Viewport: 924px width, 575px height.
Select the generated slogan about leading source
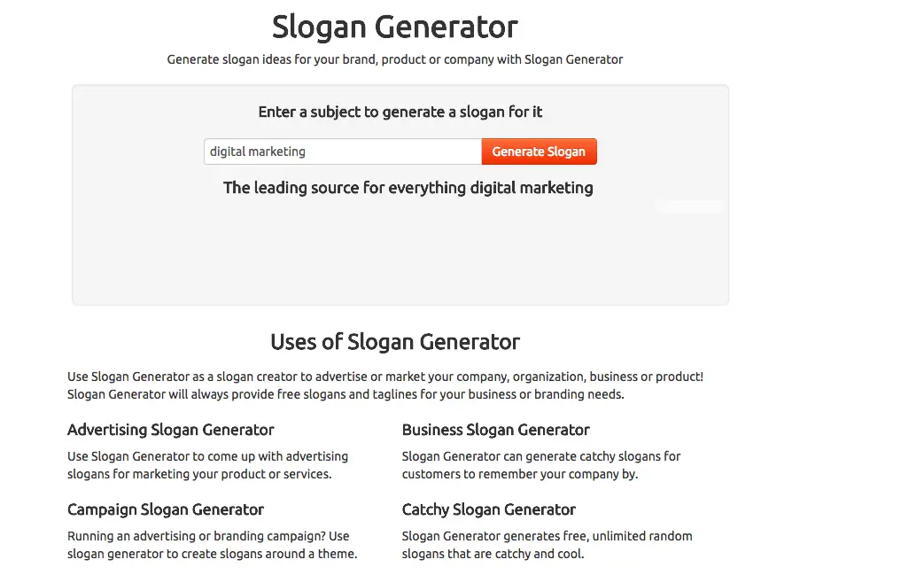click(408, 188)
